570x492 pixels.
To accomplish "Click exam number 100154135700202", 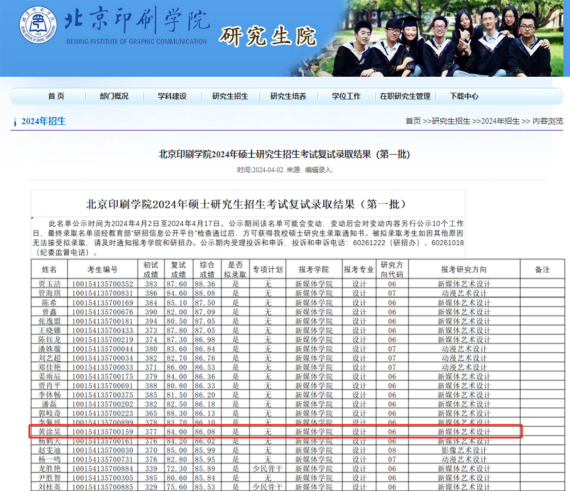I will click(103, 404).
